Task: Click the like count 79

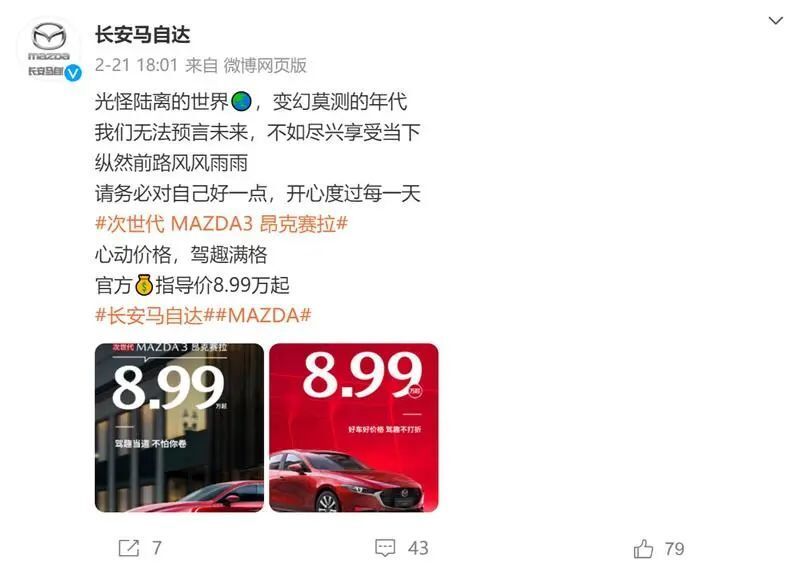Action: (674, 549)
